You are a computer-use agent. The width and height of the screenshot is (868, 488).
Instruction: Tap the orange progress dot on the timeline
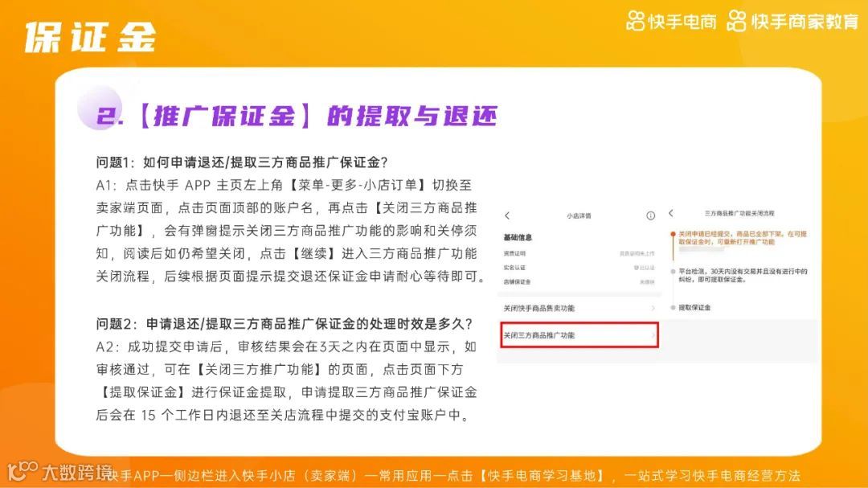[x=672, y=233]
